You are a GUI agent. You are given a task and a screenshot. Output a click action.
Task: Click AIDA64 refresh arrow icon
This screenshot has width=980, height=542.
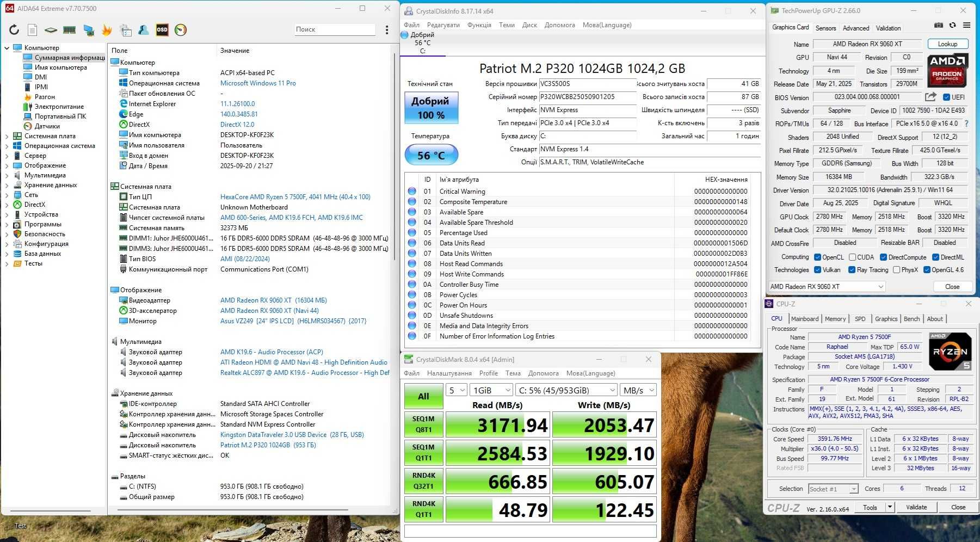click(14, 30)
